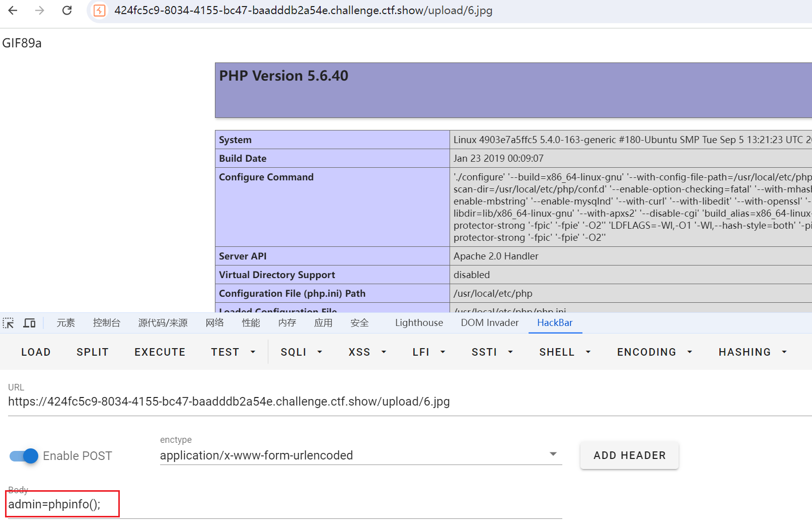Image resolution: width=812 pixels, height=530 pixels.
Task: Click the ADD HEADER button
Action: pyautogui.click(x=629, y=455)
